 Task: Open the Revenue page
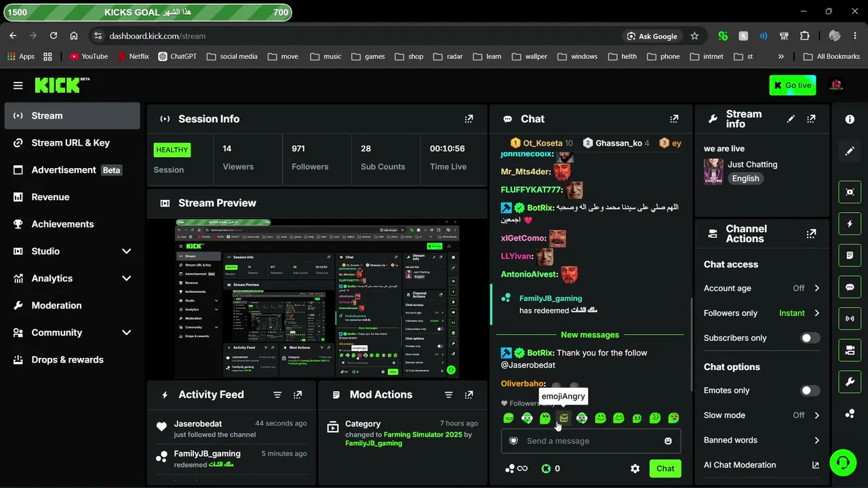point(72,197)
